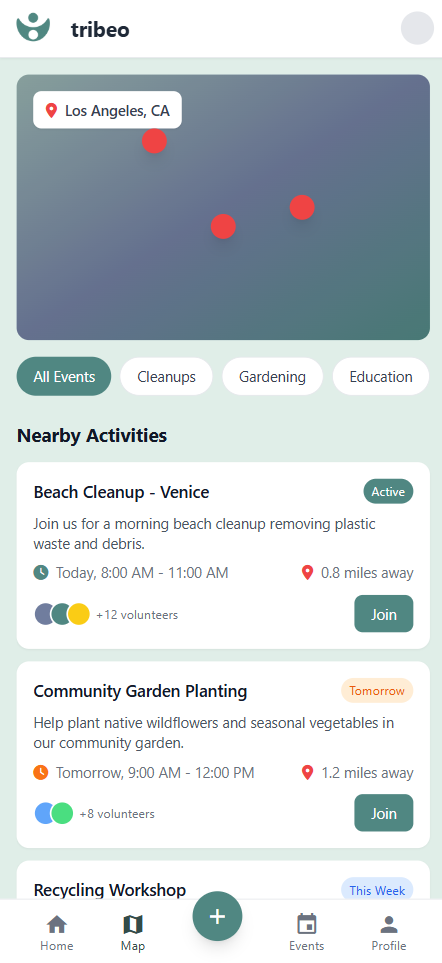
Task: Open the Beach Cleanup - Venice title
Action: pos(122,492)
